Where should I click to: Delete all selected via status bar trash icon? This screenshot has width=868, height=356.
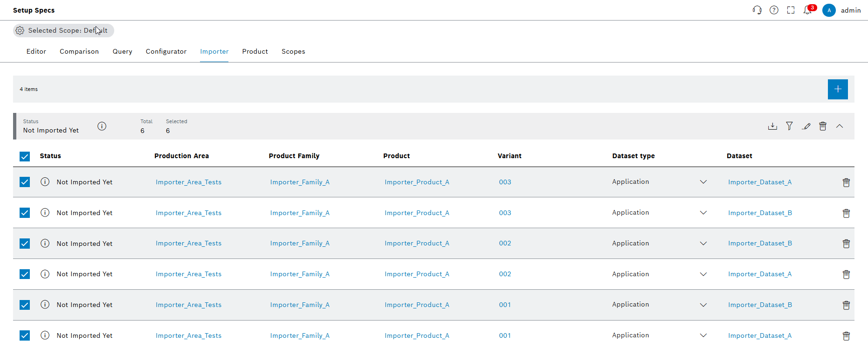(x=823, y=126)
